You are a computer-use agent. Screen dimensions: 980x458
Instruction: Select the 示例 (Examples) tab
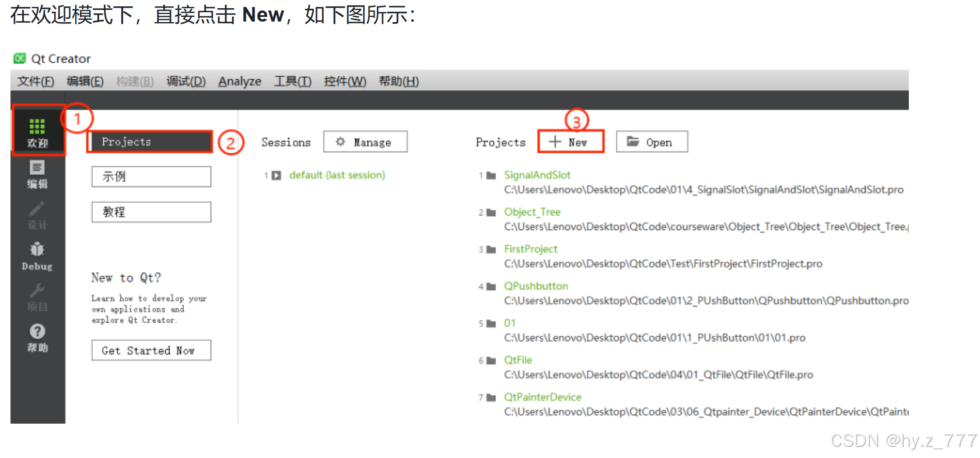point(151,177)
